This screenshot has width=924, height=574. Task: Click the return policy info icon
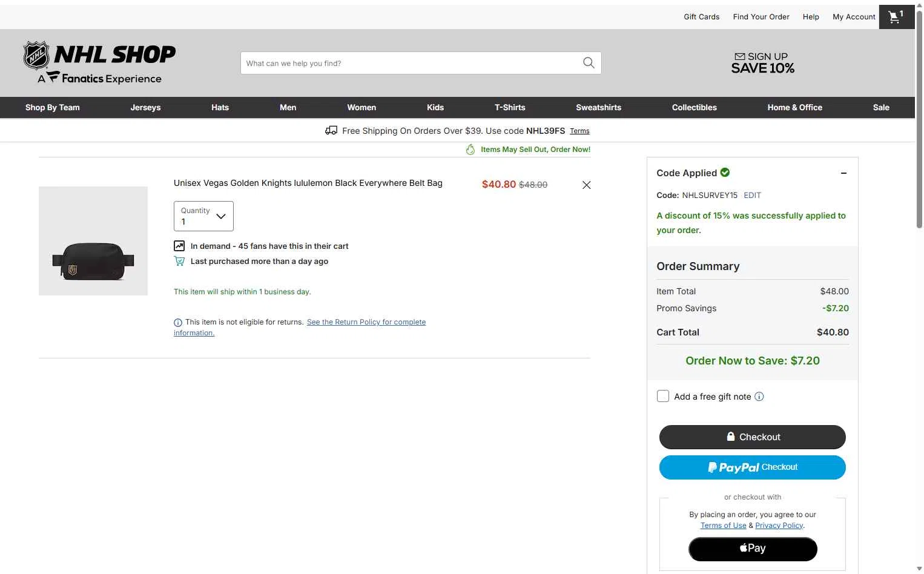(177, 323)
